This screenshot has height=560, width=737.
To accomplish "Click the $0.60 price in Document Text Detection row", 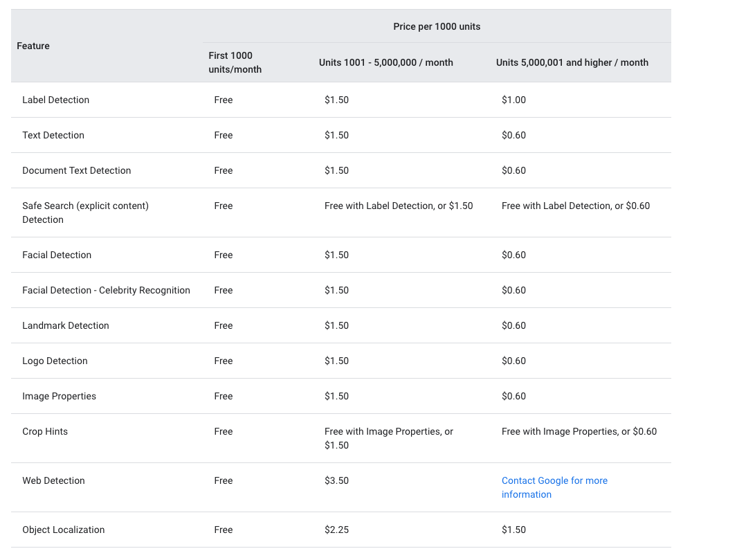I will pyautogui.click(x=513, y=170).
